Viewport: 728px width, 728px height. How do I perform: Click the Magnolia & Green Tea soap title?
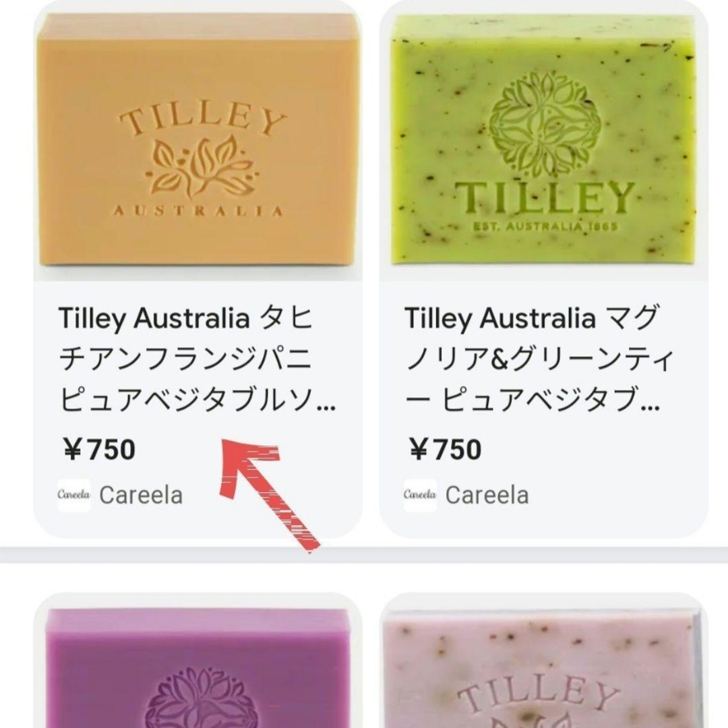(539, 359)
